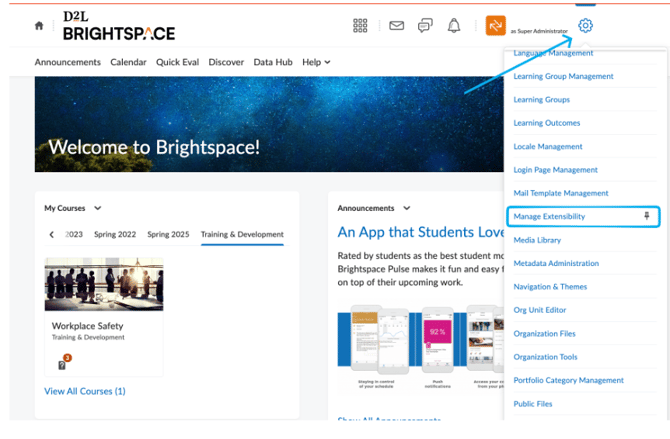Open Data Hub from the navbar
670x439 pixels.
coord(273,62)
